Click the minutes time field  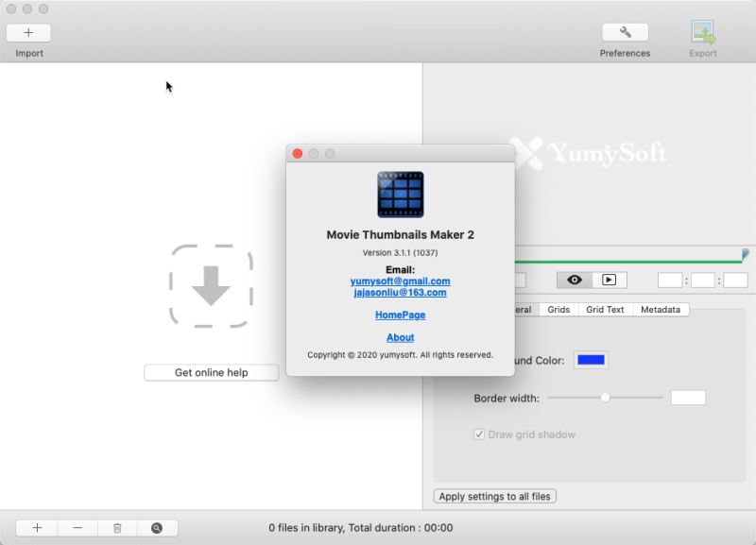702,280
